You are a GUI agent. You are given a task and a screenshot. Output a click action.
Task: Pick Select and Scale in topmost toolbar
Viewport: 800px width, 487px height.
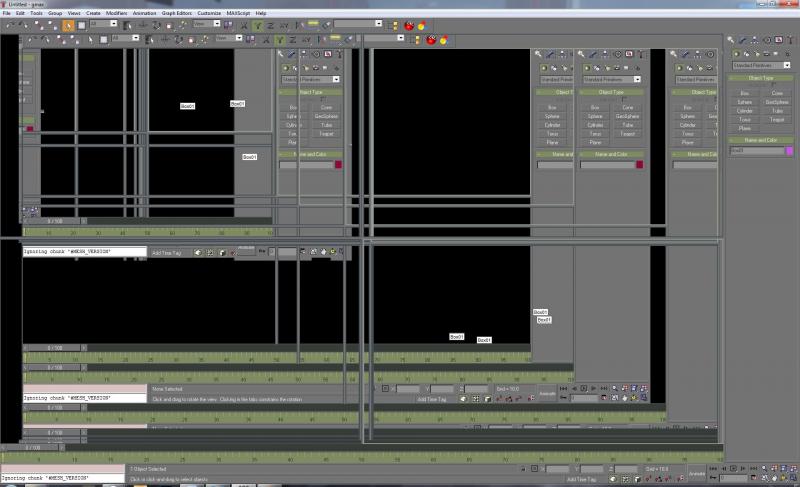169,25
